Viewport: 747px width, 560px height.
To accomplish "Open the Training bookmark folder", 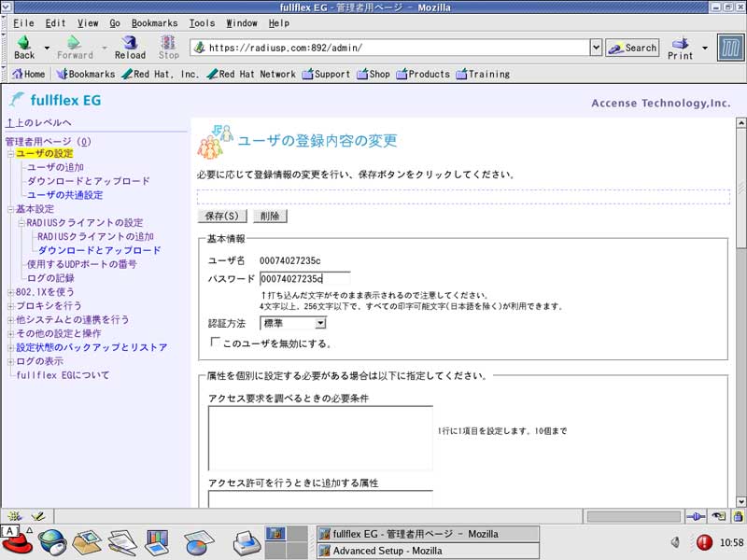I will pos(483,74).
